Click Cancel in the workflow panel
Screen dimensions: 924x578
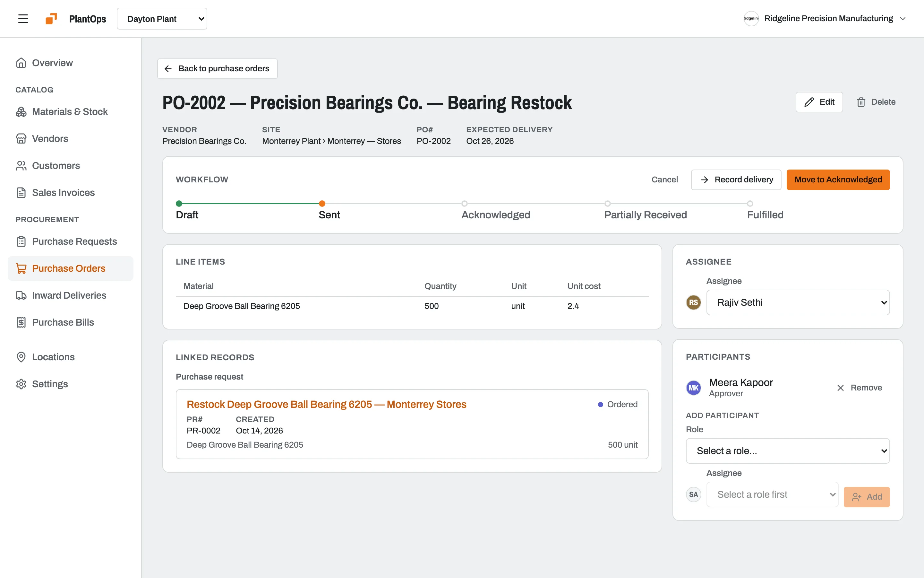664,180
